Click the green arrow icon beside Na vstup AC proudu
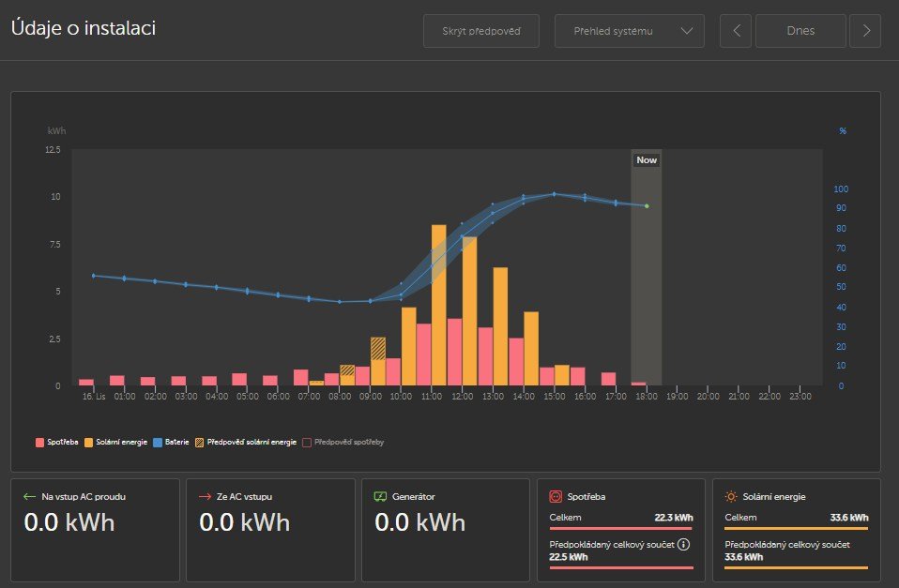 (28, 496)
